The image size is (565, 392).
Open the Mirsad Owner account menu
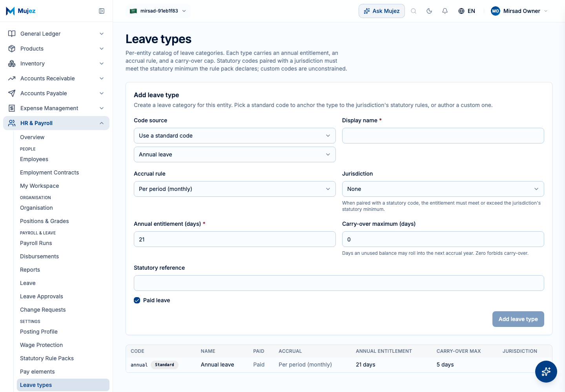519,11
